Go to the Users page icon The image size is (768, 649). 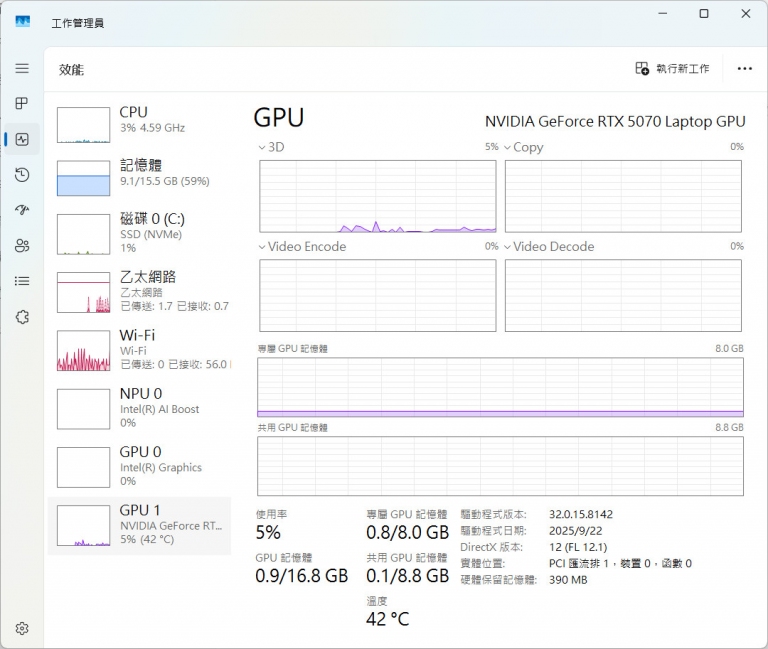pyautogui.click(x=22, y=246)
